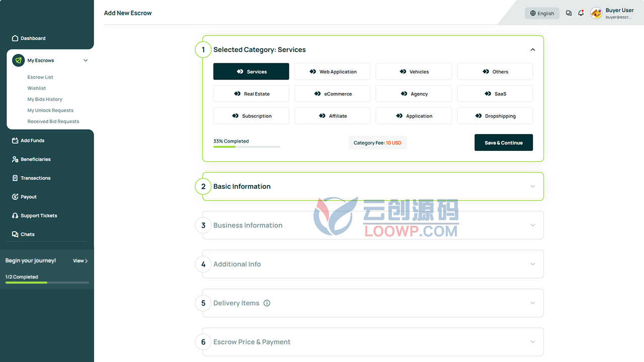The width and height of the screenshot is (644, 362).
Task: Click the 33% Completed progress bar
Action: 247,147
